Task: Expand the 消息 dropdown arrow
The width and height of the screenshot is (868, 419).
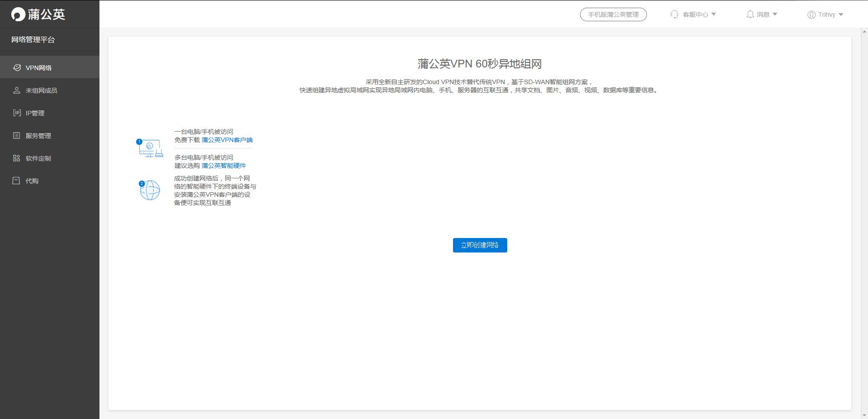Action: coord(775,14)
